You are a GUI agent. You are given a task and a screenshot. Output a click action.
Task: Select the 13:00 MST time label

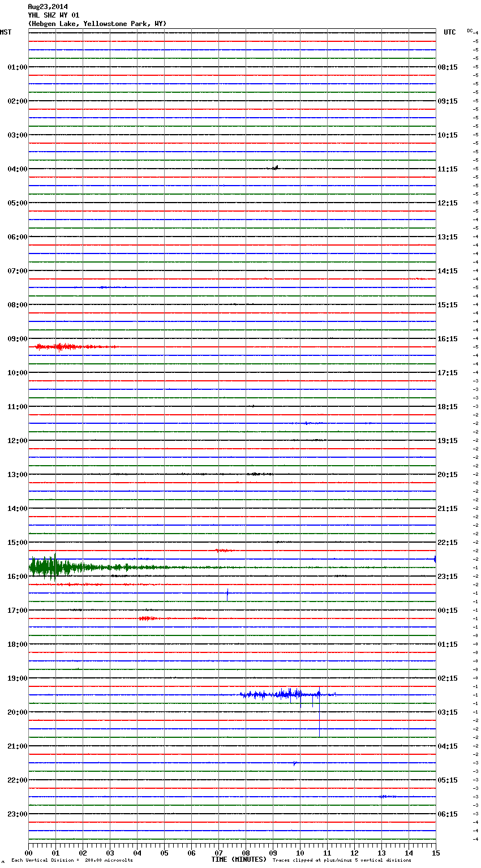click(17, 475)
